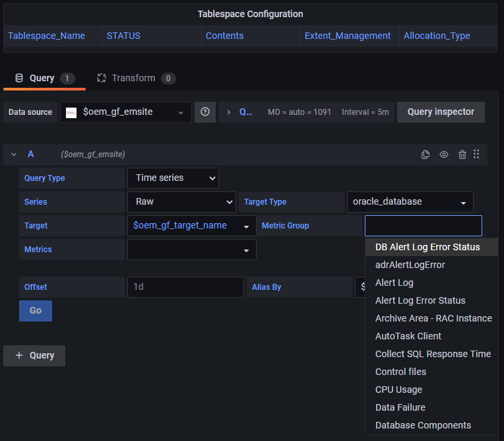Viewport: 504px width, 441px height.
Task: Click the Go button
Action: (36, 311)
